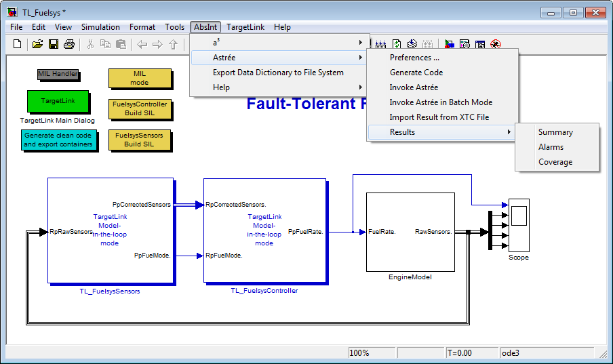Click the Paste clipboard icon

pyautogui.click(x=121, y=44)
